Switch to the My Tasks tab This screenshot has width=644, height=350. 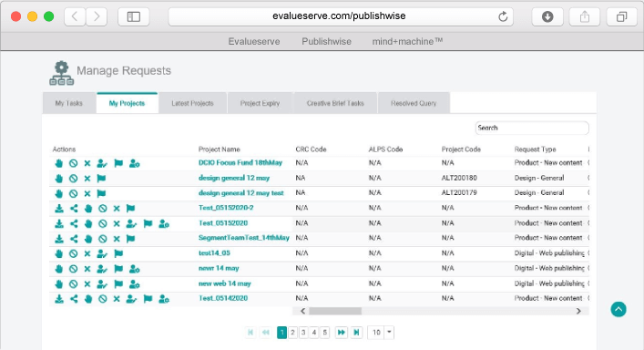tap(69, 103)
